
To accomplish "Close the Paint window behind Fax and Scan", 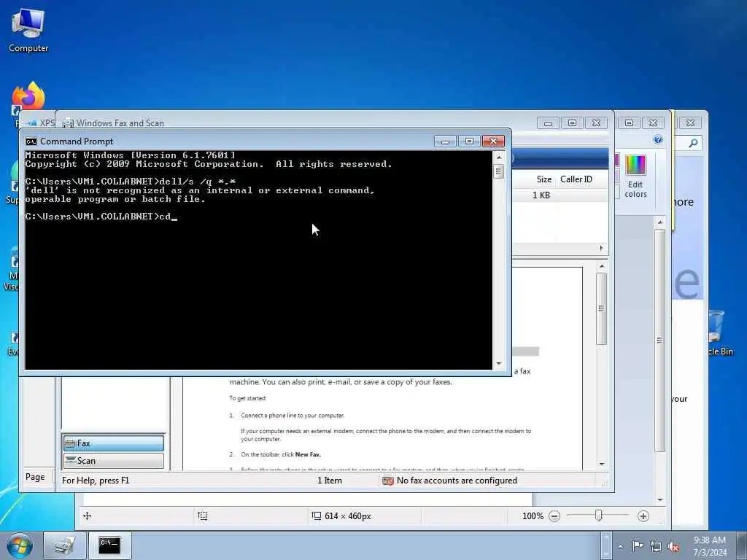I will (653, 122).
